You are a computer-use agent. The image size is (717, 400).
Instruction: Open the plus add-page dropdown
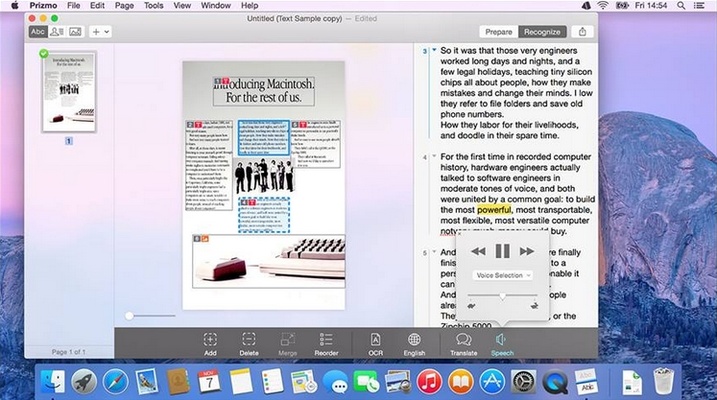(x=102, y=32)
